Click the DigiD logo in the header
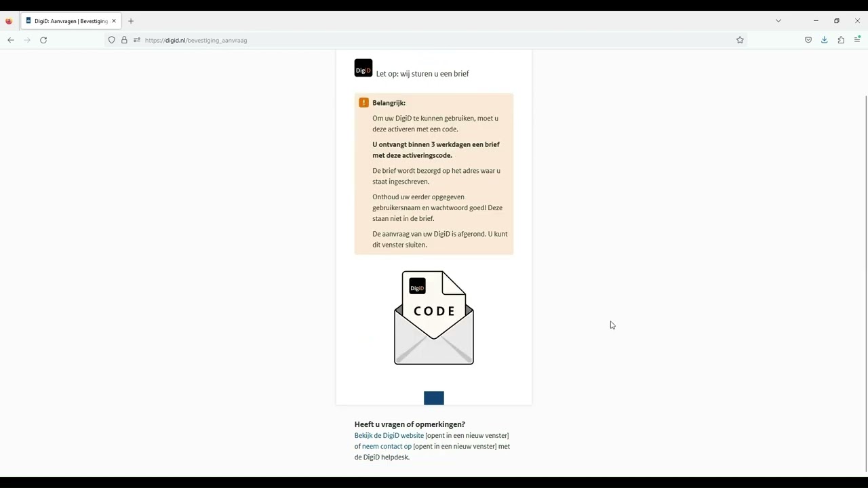The height and width of the screenshot is (488, 868). [x=363, y=68]
